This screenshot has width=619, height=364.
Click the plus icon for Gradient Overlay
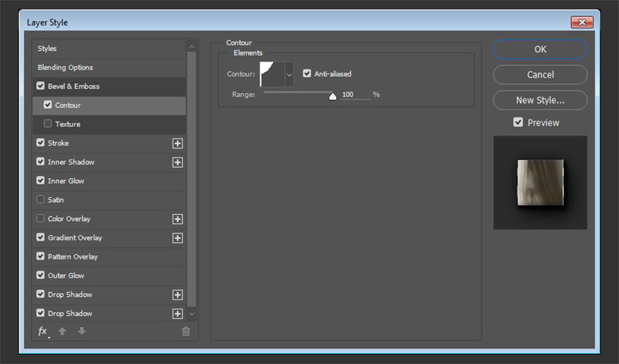pos(178,238)
